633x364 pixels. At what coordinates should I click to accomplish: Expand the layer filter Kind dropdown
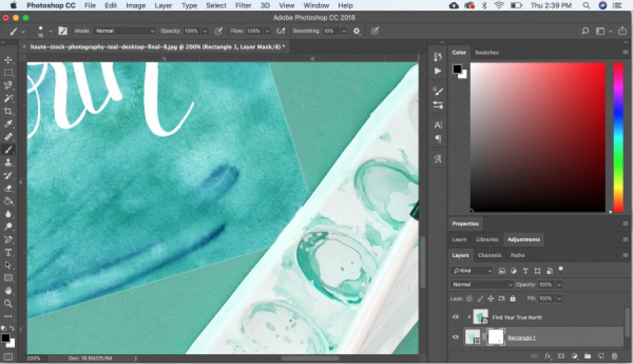point(472,271)
